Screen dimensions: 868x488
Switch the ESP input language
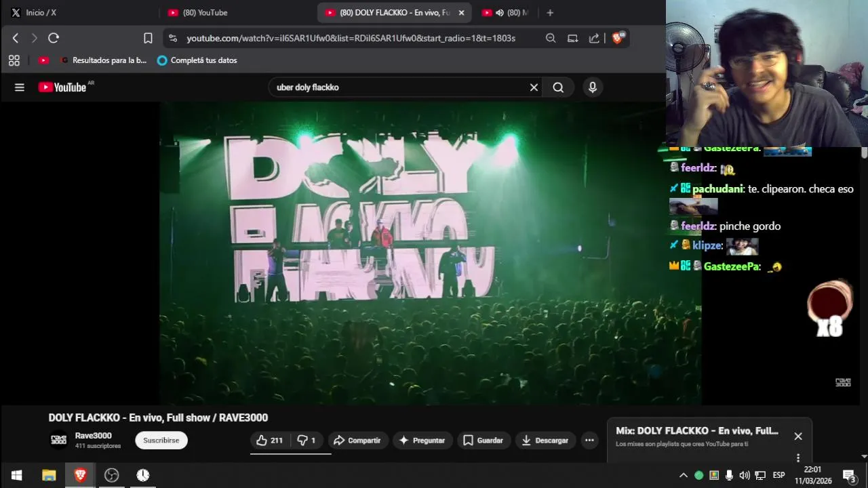coord(779,475)
